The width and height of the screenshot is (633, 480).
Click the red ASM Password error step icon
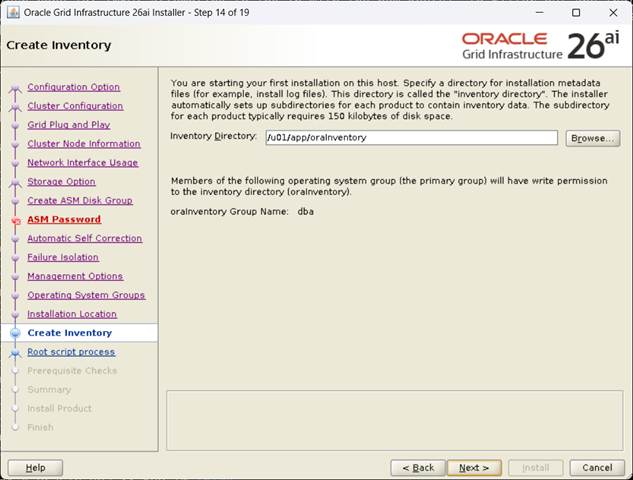pyautogui.click(x=16, y=221)
